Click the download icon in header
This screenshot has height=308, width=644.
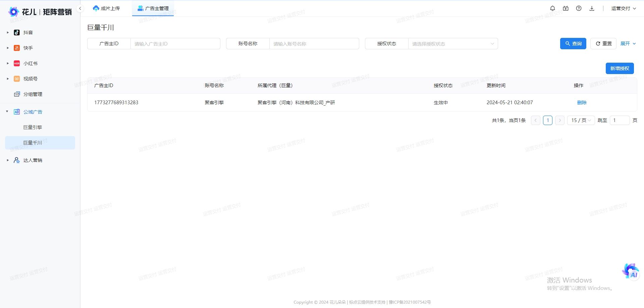coord(592,8)
